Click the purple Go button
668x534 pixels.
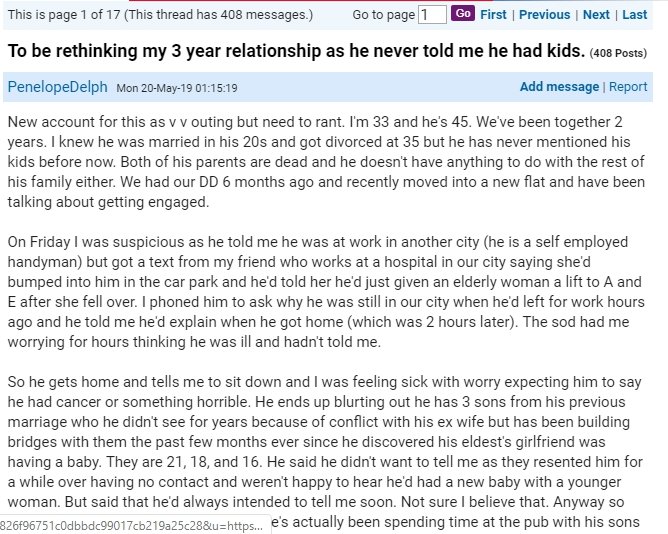463,13
